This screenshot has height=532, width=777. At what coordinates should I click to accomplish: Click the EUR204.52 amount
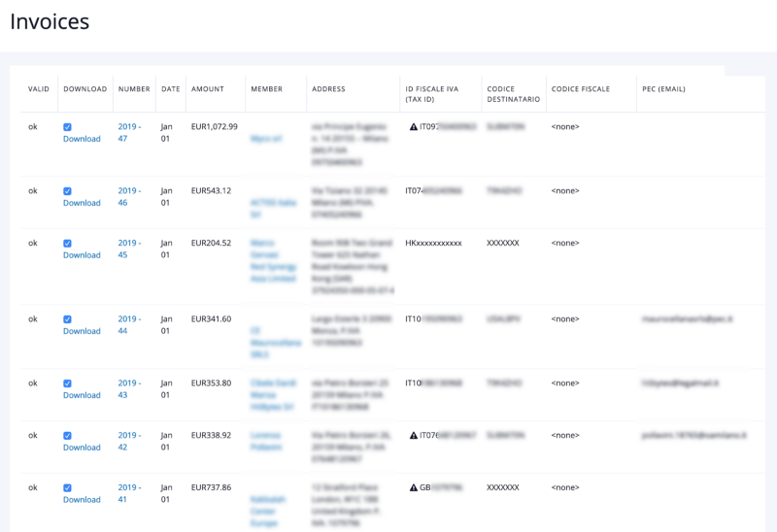211,244
